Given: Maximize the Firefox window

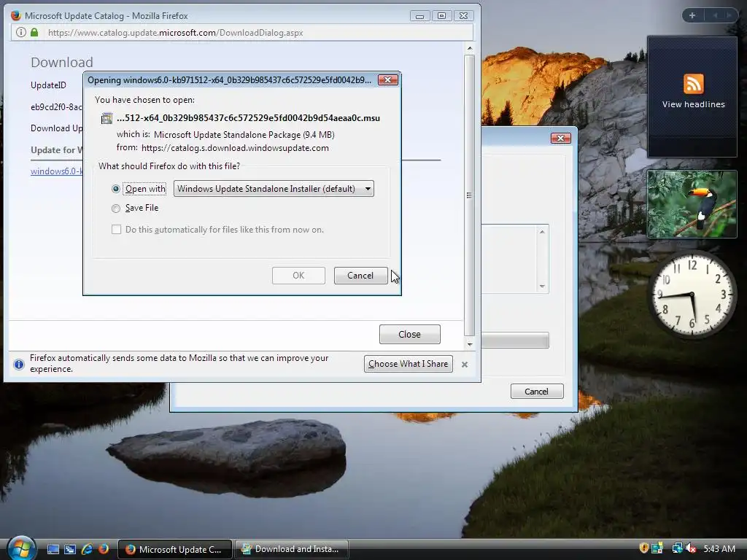Looking at the screenshot, I should [441, 16].
